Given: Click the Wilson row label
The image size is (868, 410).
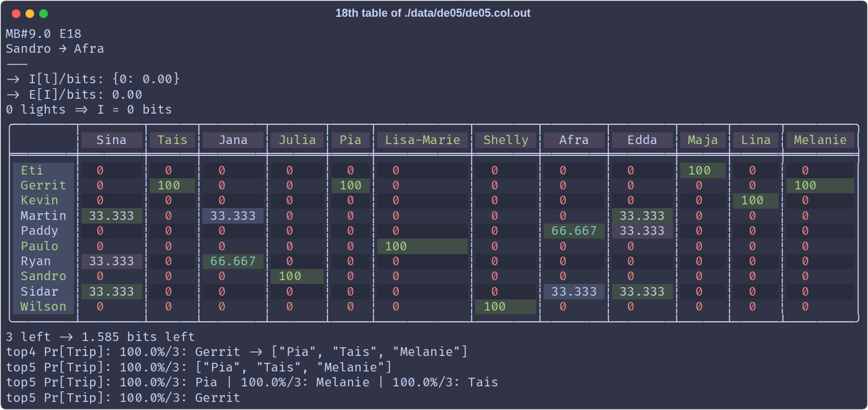Looking at the screenshot, I should (x=43, y=306).
